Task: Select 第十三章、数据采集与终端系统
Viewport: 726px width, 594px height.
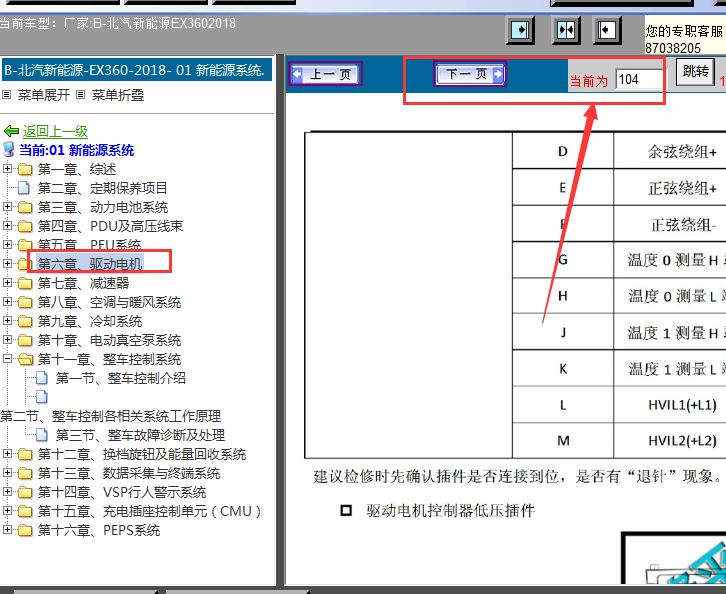Action: [x=129, y=473]
